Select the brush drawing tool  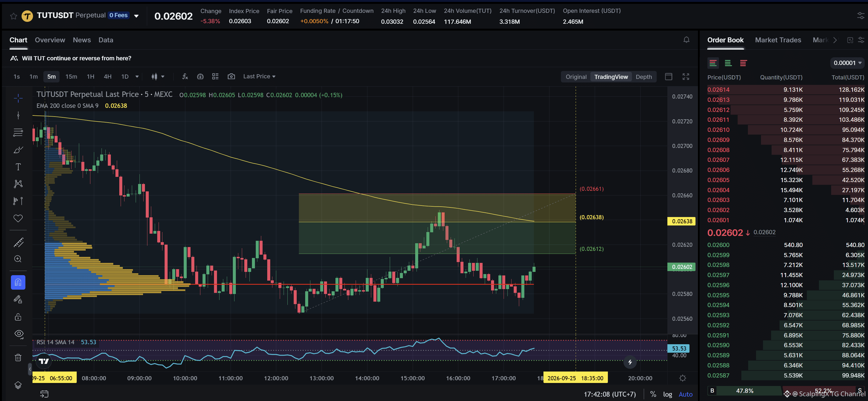pos(18,150)
